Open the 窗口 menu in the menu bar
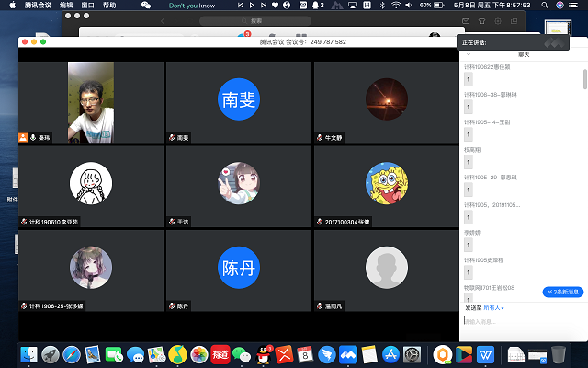588x368 pixels. (x=88, y=6)
